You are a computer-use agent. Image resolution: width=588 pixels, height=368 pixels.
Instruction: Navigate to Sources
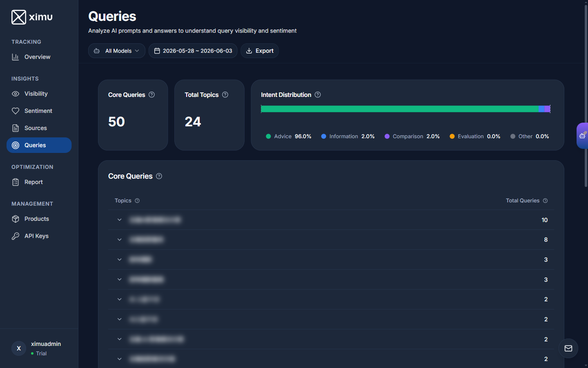tap(39, 128)
